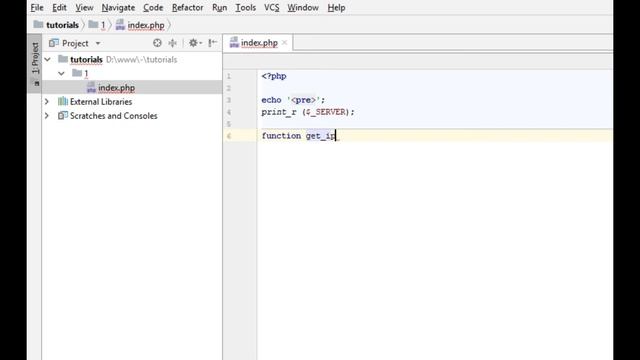640x360 pixels.
Task: Click the PHP file icon in breadcrumb
Action: click(x=120, y=25)
